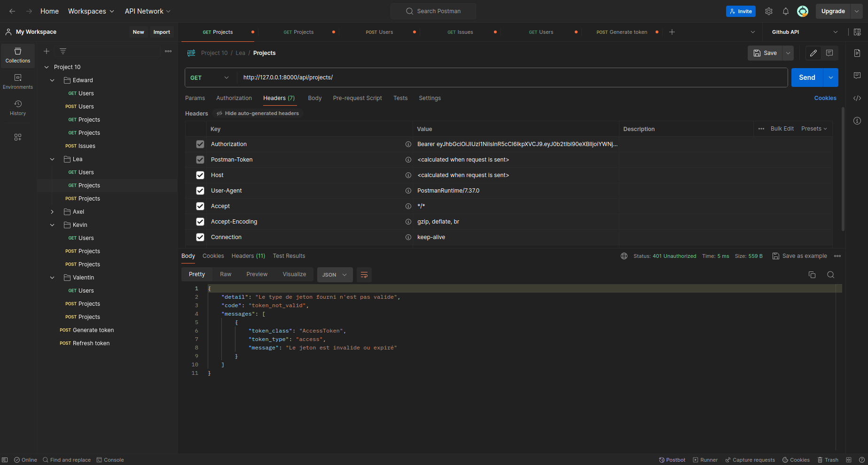Click Hide auto-generated headers

point(258,113)
